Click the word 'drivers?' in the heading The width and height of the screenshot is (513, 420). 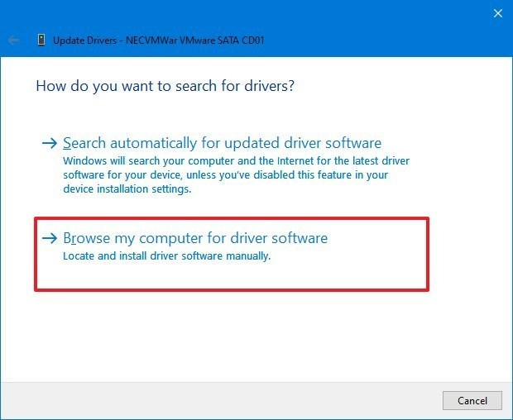267,86
